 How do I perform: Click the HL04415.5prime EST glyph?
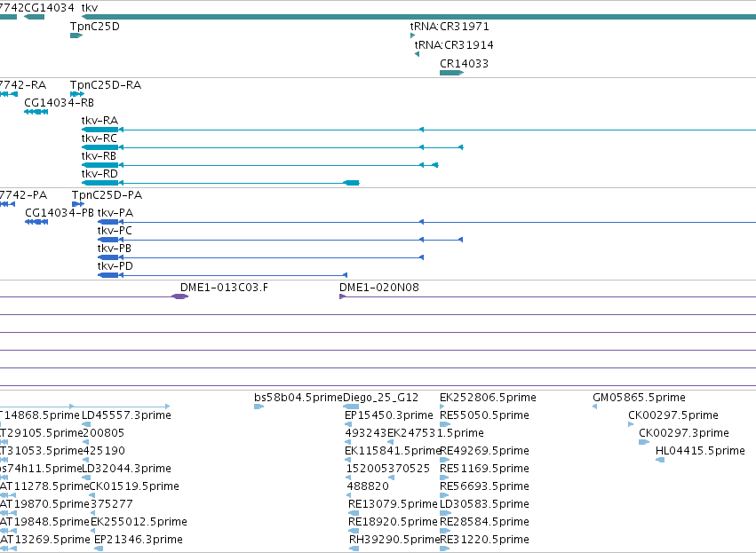(660, 460)
